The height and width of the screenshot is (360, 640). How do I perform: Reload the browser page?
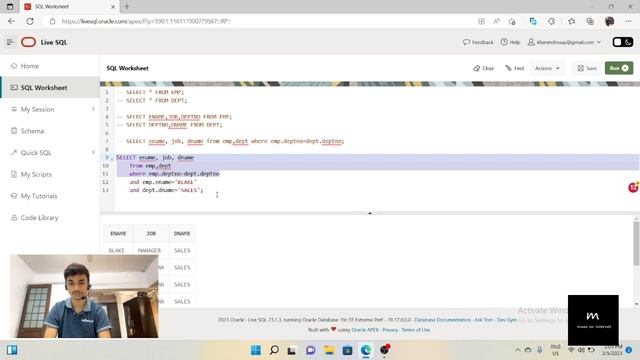30,21
